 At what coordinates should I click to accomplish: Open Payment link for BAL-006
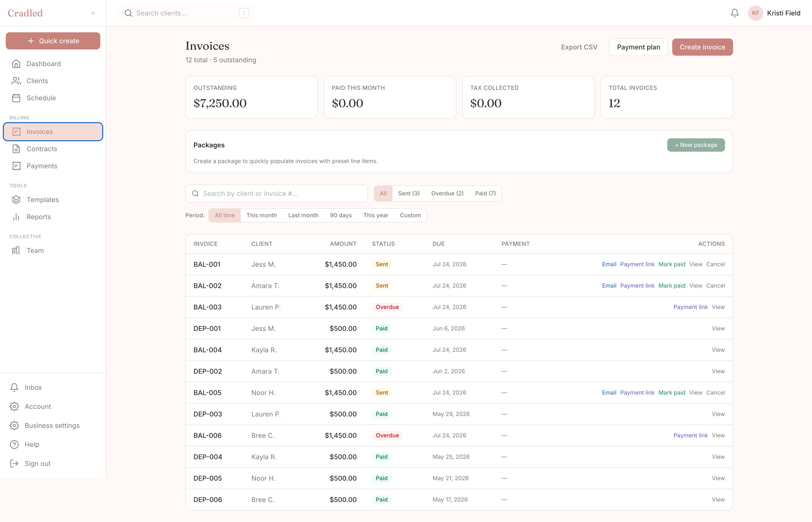(690, 435)
